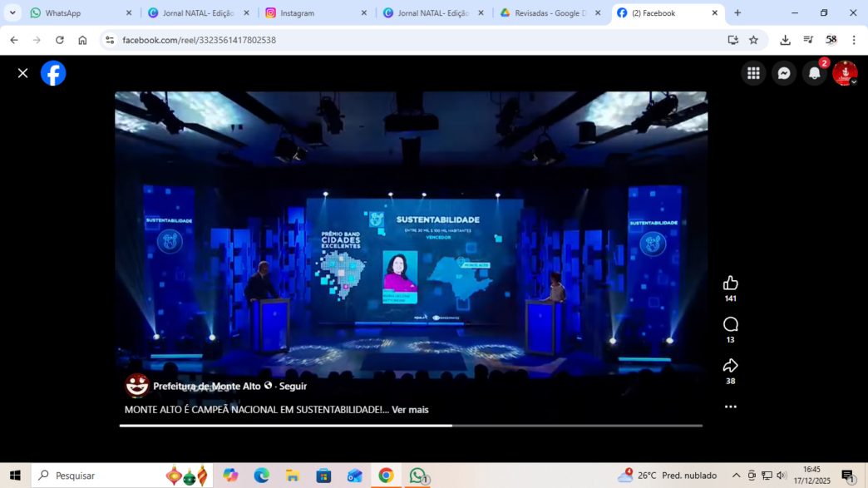Share the reel using arrow icon
The width and height of the screenshot is (868, 488).
tap(730, 366)
